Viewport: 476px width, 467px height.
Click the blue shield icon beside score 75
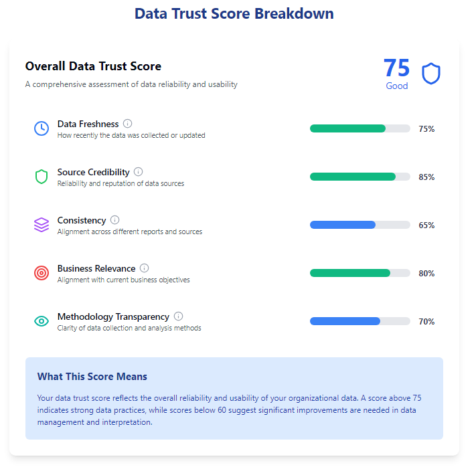click(431, 74)
